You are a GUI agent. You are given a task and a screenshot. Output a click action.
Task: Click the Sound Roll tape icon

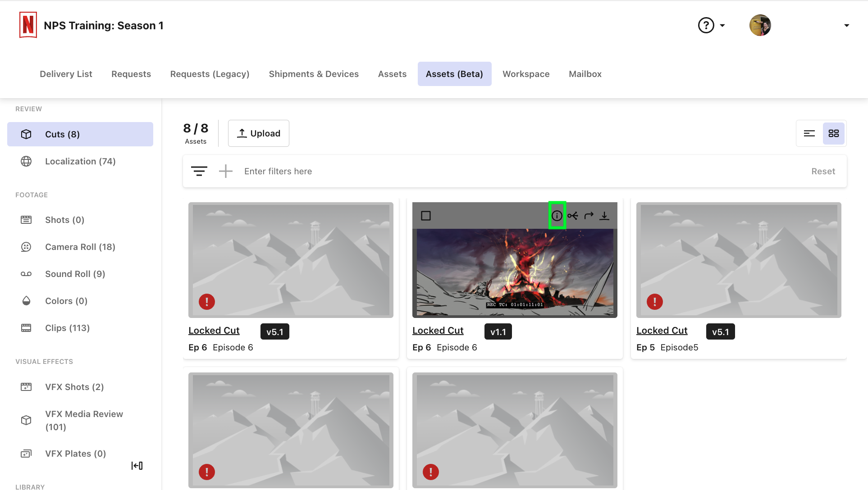pos(26,274)
